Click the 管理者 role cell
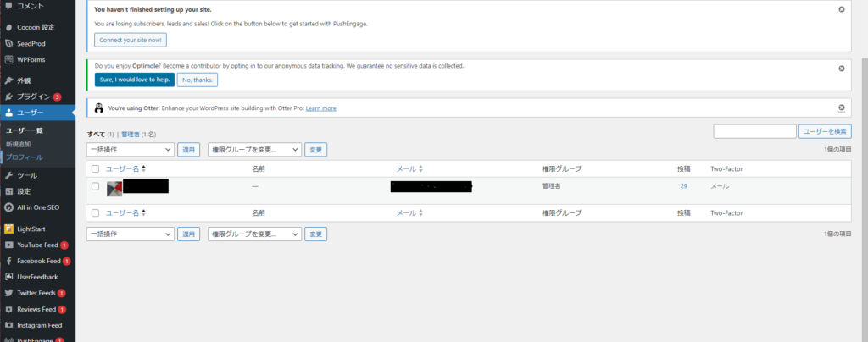 pos(551,187)
